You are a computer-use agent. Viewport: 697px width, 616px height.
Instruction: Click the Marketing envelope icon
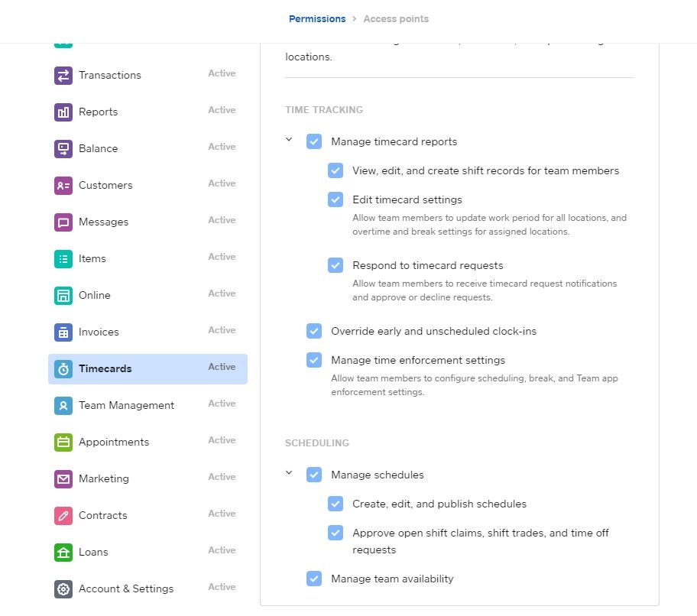click(x=63, y=478)
